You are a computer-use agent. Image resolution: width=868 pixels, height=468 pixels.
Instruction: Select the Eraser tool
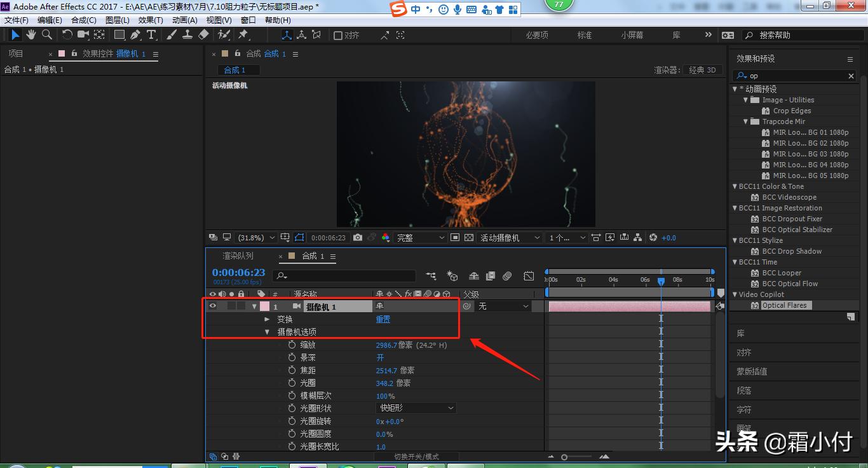coord(203,35)
